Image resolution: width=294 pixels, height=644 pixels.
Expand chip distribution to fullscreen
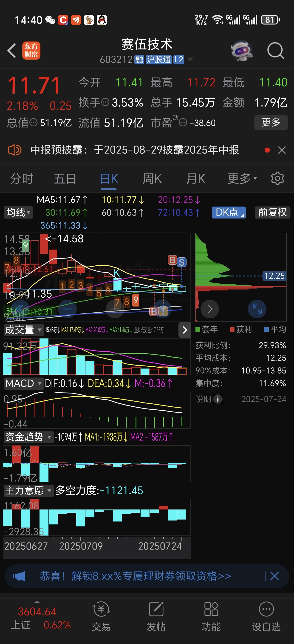click(x=257, y=309)
